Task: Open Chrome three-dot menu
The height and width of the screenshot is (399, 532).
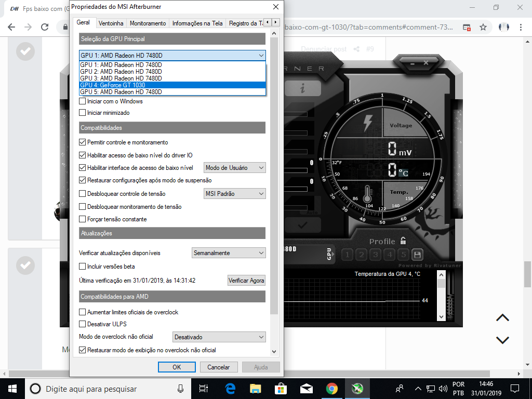Action: coord(521,27)
